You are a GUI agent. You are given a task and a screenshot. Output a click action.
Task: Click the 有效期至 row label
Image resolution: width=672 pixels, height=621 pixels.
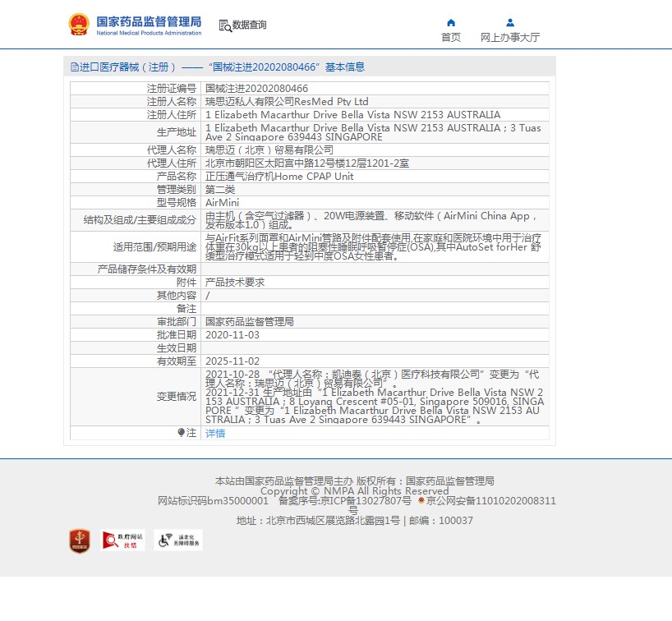pos(176,361)
